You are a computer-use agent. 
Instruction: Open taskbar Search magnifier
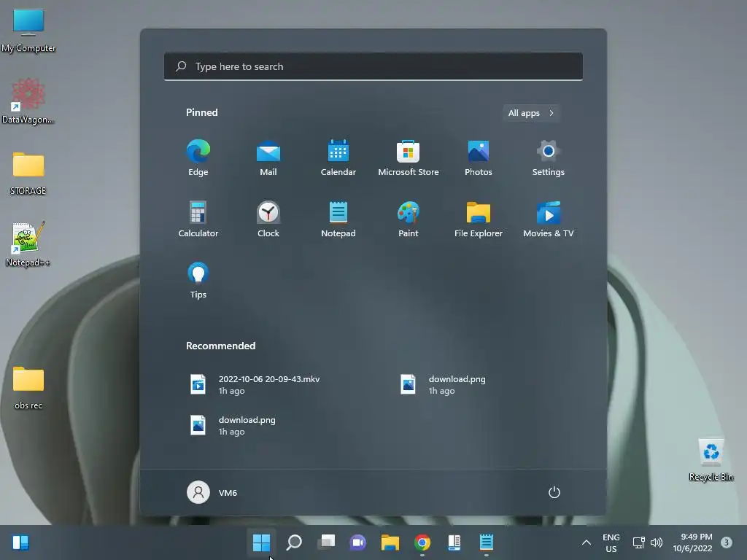click(294, 542)
